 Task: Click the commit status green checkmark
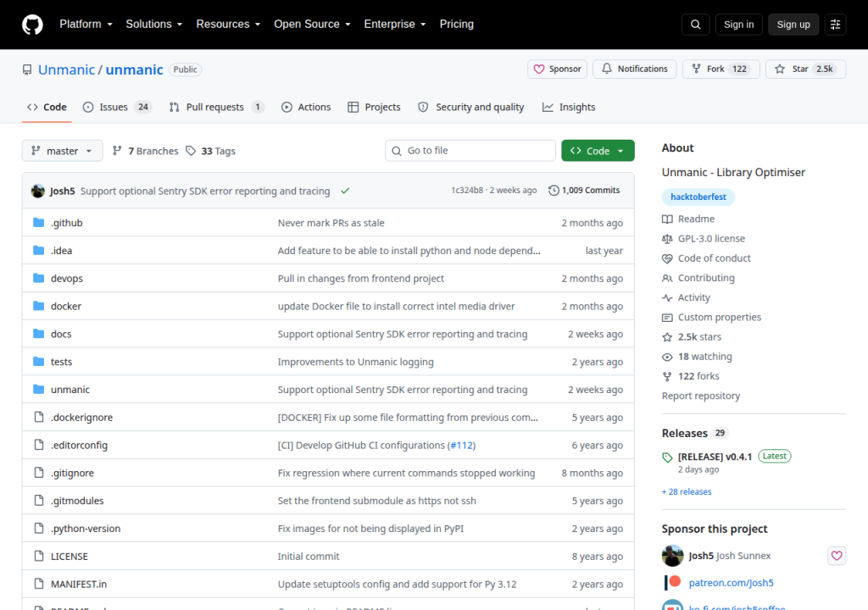click(x=345, y=191)
